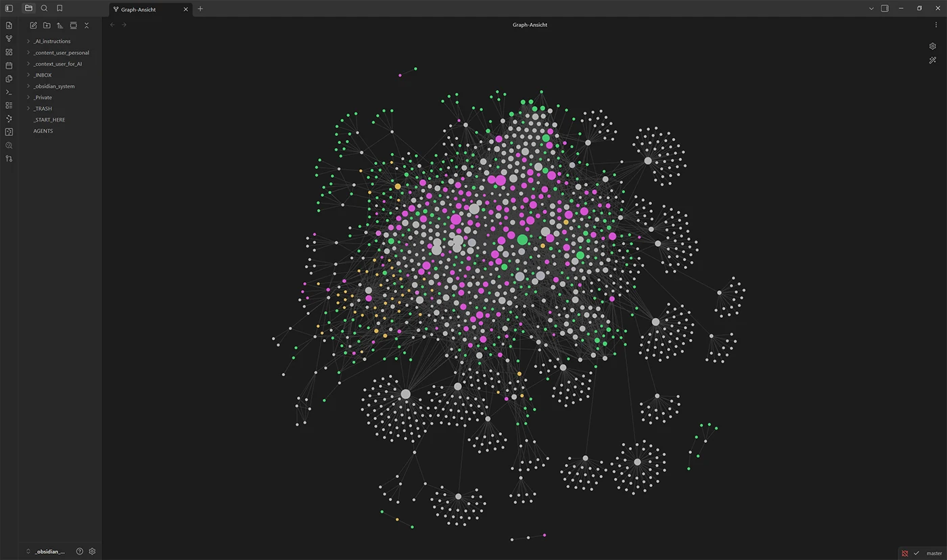
Task: Open graph view from ribbon
Action: click(x=9, y=39)
